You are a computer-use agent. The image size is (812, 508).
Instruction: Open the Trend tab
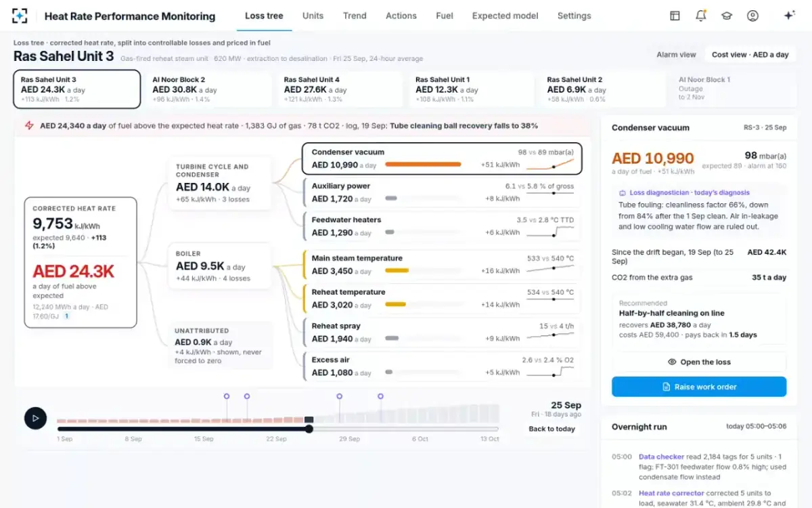[355, 16]
